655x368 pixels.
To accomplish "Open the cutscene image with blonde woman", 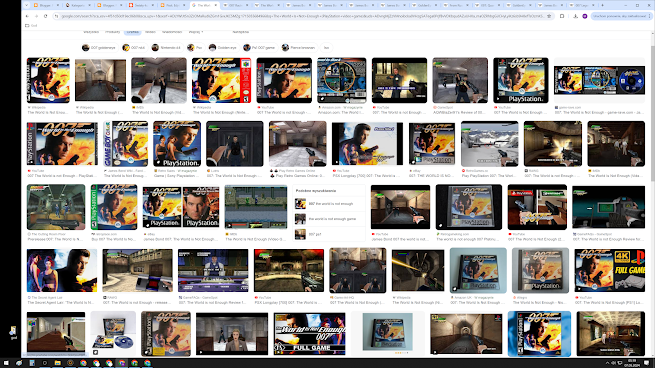I will [232, 334].
